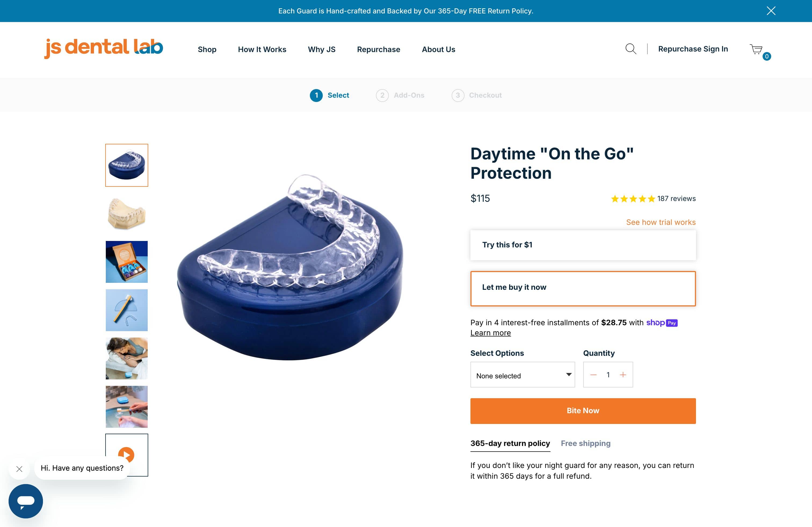Open the chat widget bubble
The image size is (812, 527).
25,501
